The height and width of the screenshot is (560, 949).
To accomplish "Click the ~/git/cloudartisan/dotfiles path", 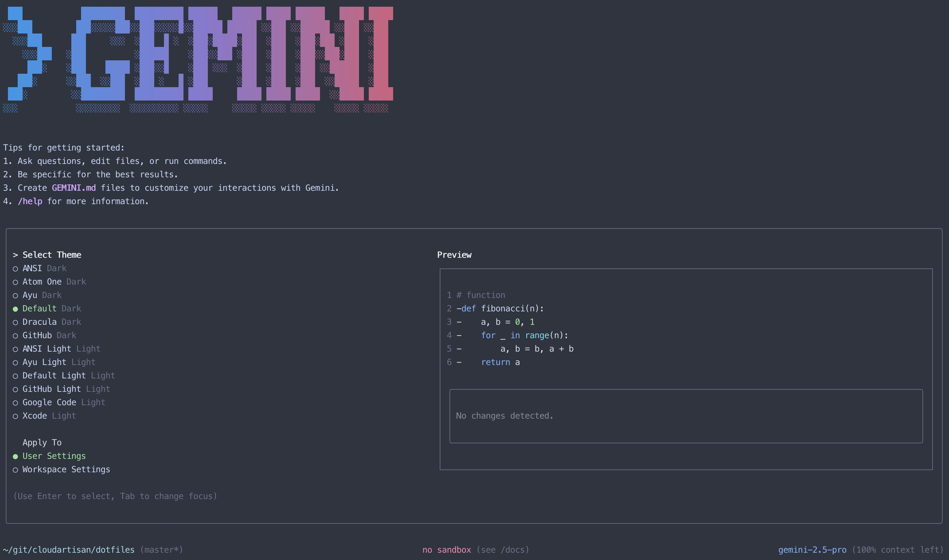I will (69, 550).
